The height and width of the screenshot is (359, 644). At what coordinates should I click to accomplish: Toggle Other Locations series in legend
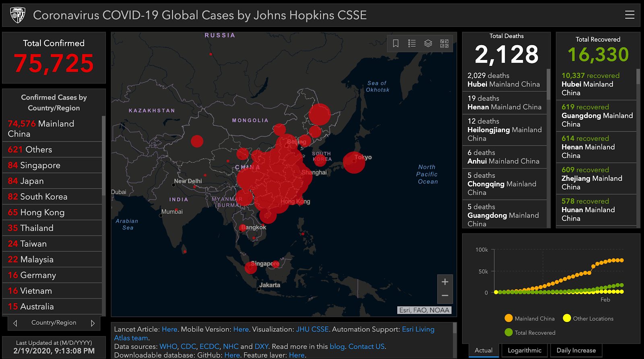588,318
